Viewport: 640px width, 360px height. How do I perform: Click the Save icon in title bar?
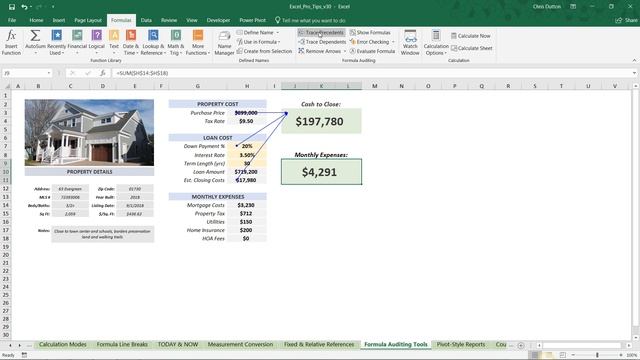[11, 7]
